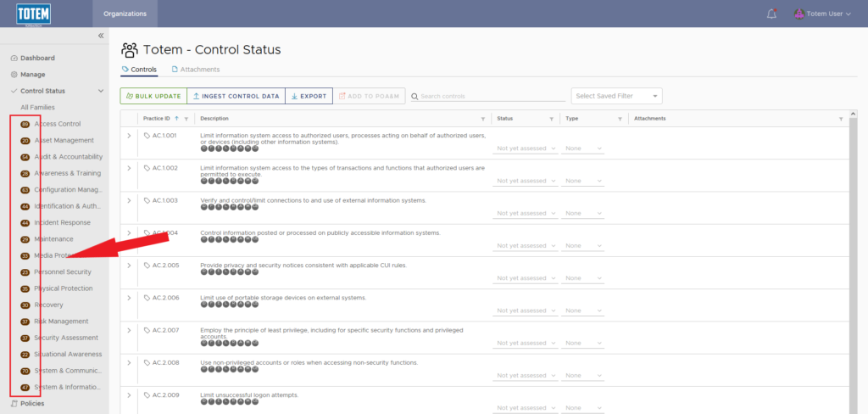Click the Access Control count badge
Image resolution: width=868 pixels, height=414 pixels.
pos(25,124)
